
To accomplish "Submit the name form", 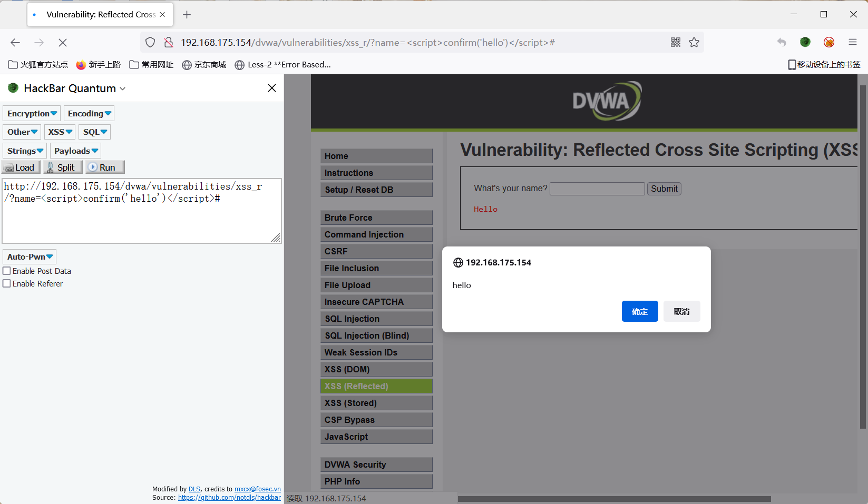I will click(x=664, y=189).
